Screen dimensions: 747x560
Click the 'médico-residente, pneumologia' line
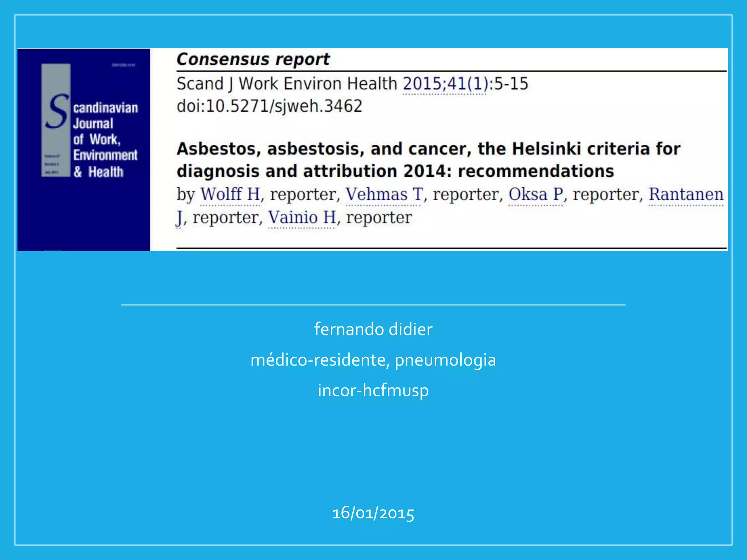pos(373,360)
